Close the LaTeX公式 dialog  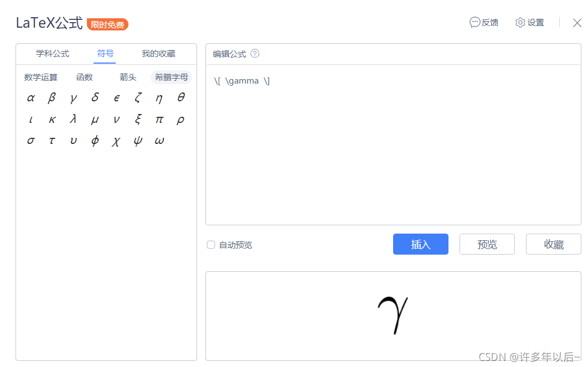pyautogui.click(x=577, y=23)
